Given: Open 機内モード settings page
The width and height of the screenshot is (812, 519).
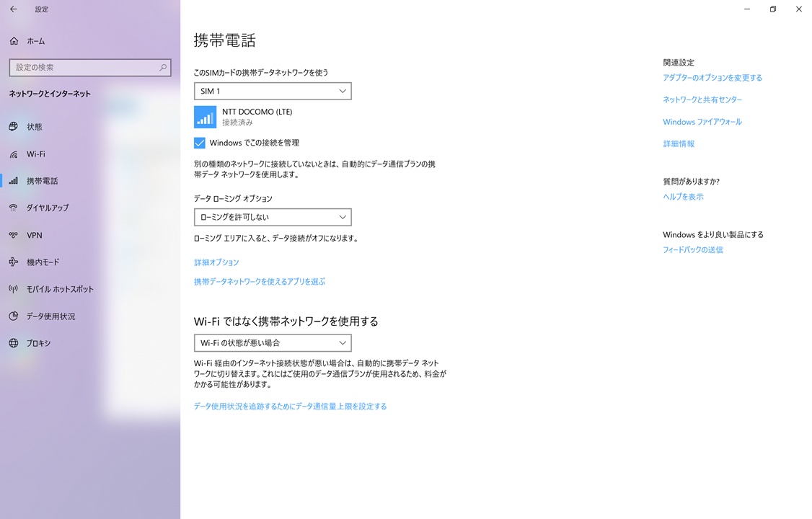Looking at the screenshot, I should coord(90,262).
